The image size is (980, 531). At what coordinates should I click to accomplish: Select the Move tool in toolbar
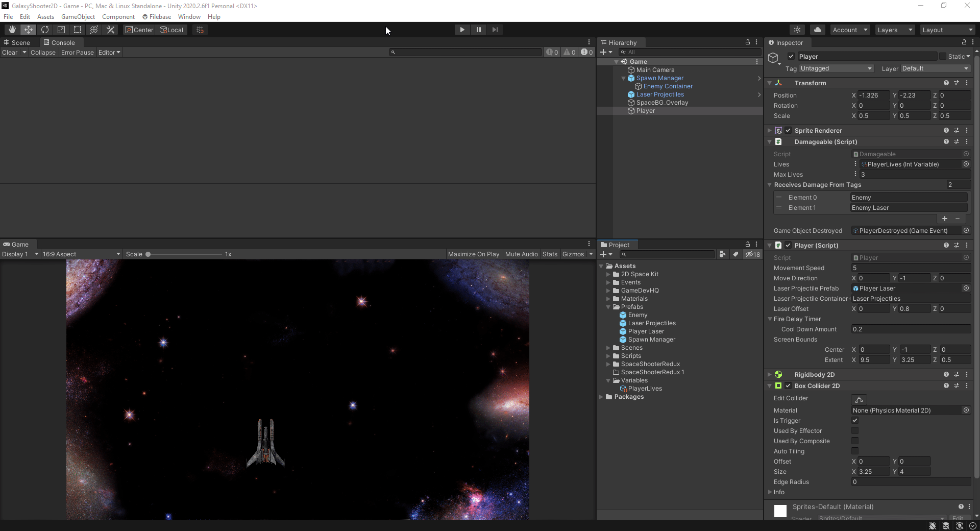(x=29, y=30)
